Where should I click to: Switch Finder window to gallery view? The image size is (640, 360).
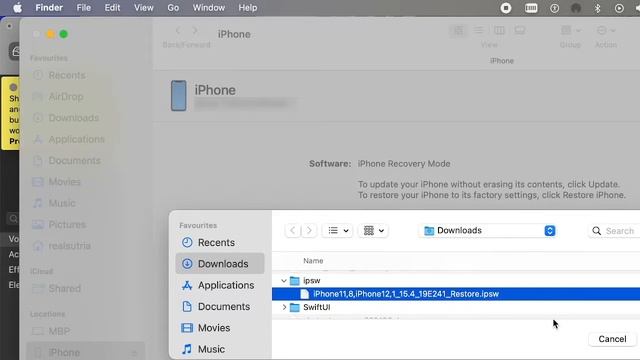[520, 31]
